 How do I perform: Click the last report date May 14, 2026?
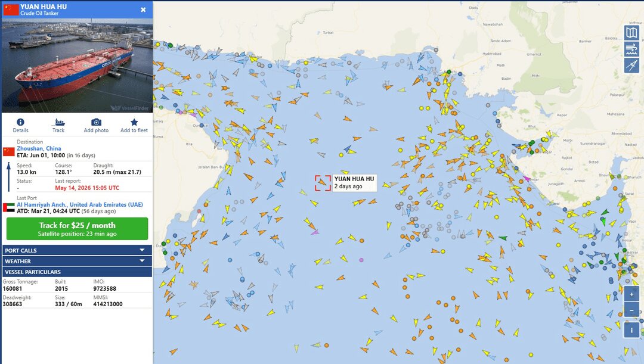pos(87,188)
